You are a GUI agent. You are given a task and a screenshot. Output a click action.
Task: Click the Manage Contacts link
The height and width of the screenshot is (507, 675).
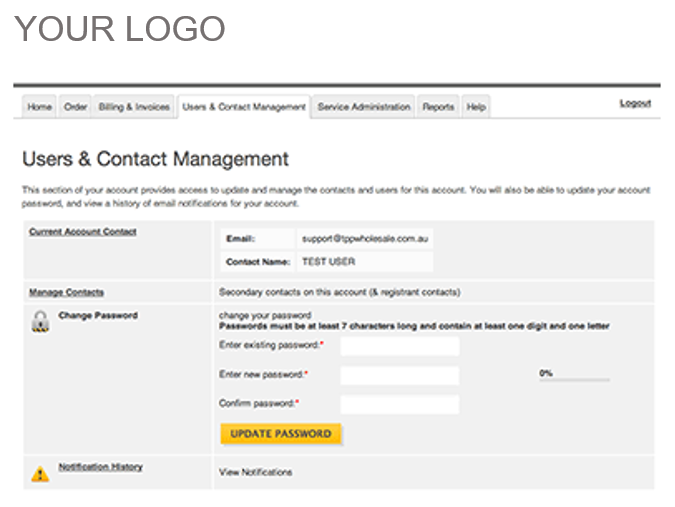[67, 292]
